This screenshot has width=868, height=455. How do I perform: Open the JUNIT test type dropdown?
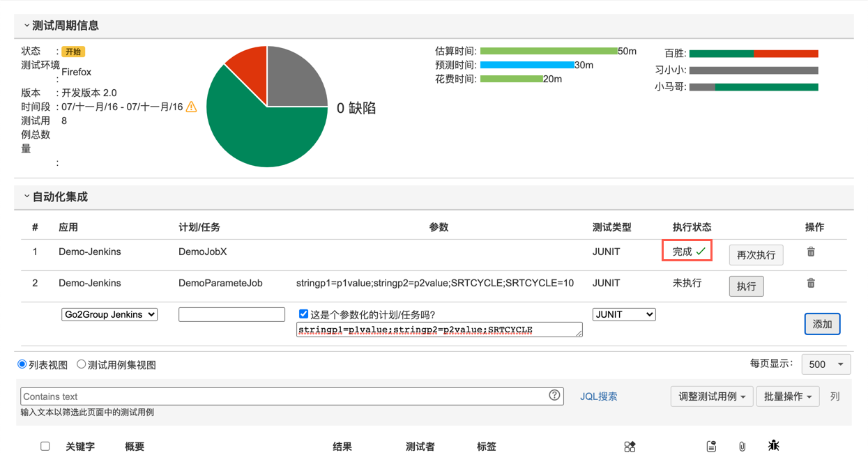(x=624, y=314)
